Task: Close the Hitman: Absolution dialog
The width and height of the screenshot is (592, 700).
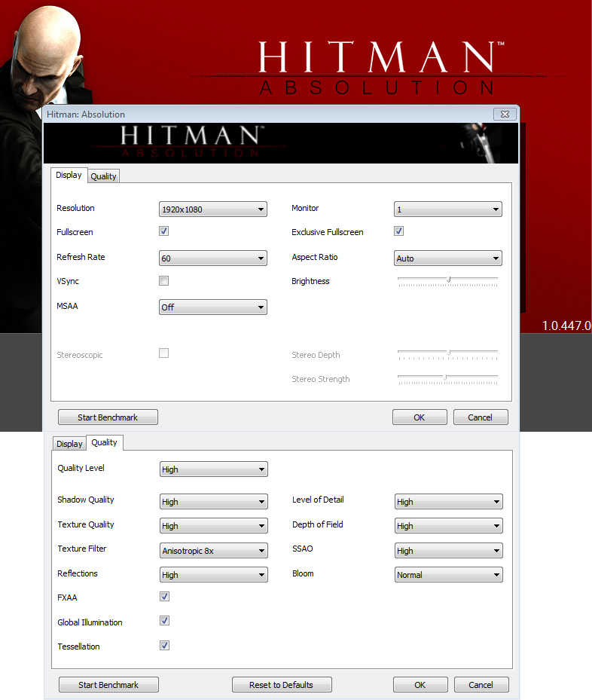Action: click(505, 115)
